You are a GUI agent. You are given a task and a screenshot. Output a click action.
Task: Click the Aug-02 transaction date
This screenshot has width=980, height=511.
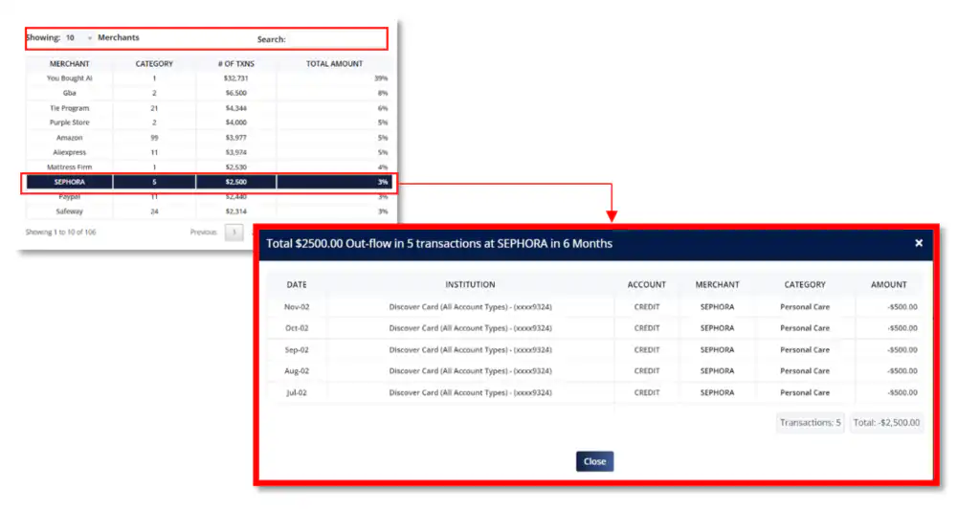pos(297,371)
